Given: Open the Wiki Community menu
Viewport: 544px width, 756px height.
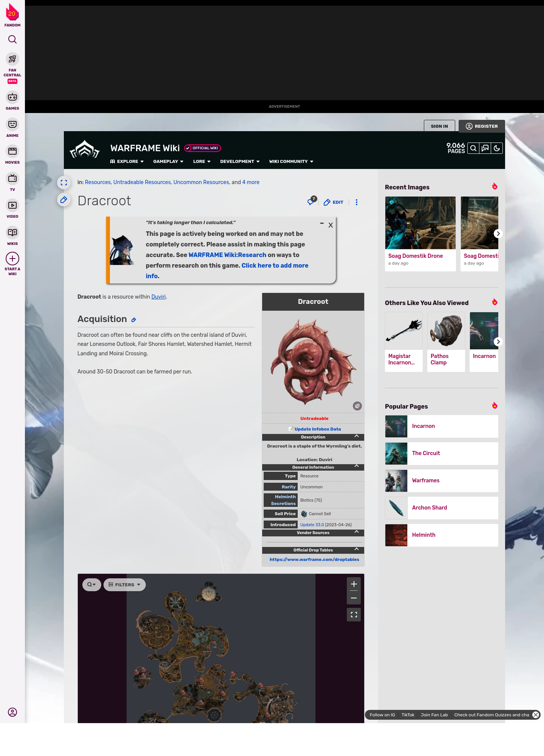Looking at the screenshot, I should [291, 161].
